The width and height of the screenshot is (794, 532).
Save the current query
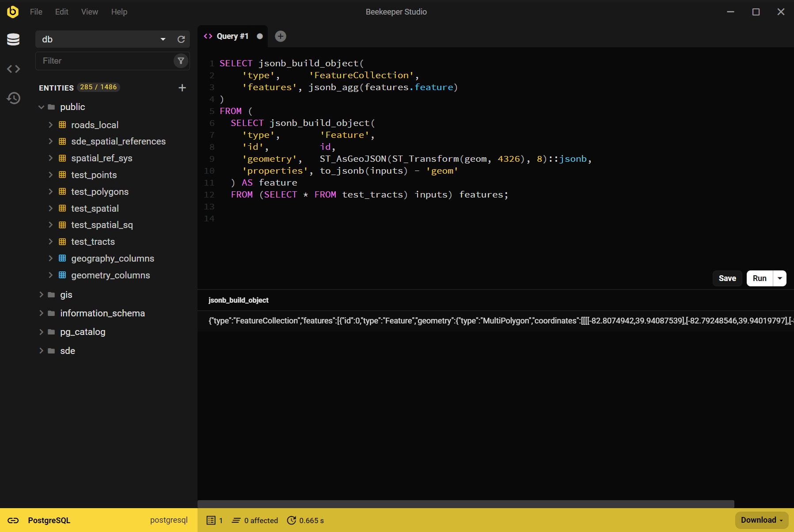[727, 278]
